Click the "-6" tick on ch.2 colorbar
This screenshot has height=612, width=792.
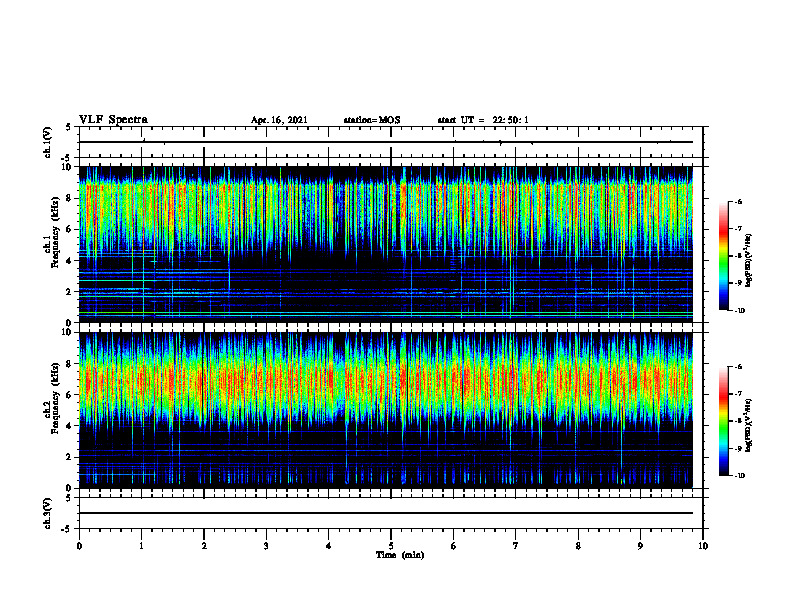[738, 367]
